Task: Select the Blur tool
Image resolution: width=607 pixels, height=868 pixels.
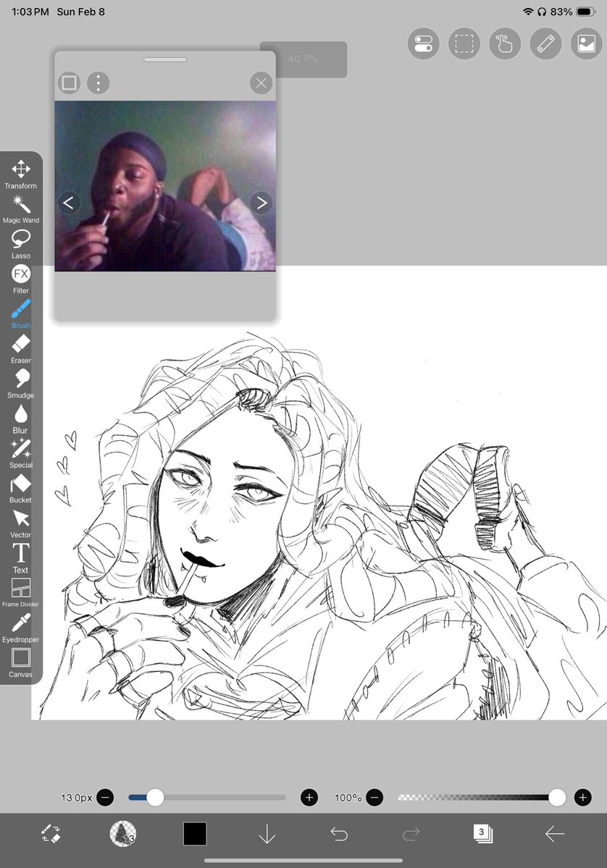Action: [20, 418]
